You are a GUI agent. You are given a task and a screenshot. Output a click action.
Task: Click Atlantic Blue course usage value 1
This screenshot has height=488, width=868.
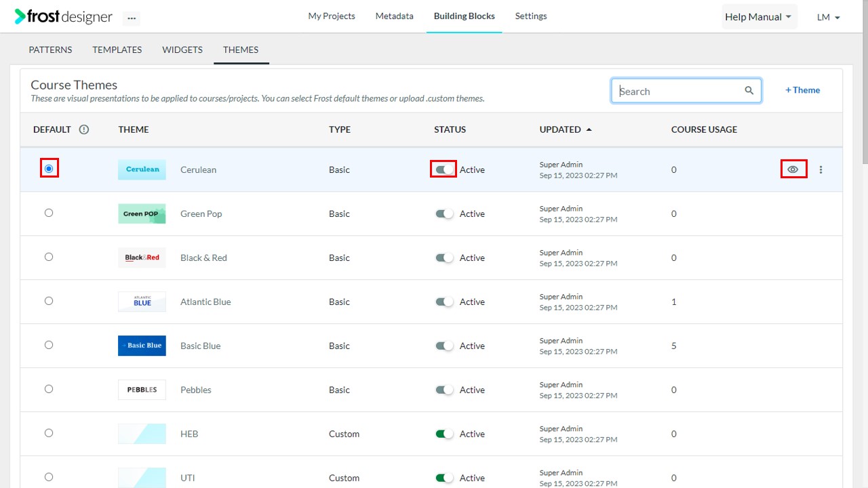click(x=674, y=302)
